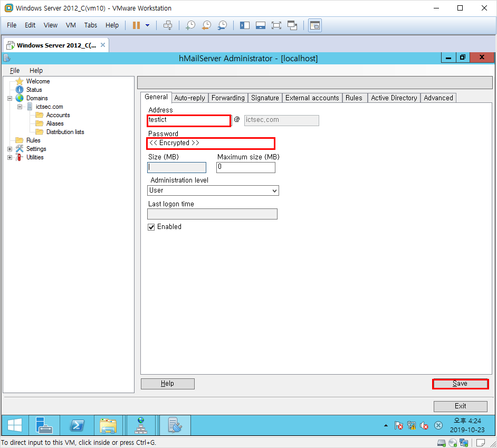The image size is (497, 448).
Task: Open VMware Tabs menu
Action: pos(90,25)
